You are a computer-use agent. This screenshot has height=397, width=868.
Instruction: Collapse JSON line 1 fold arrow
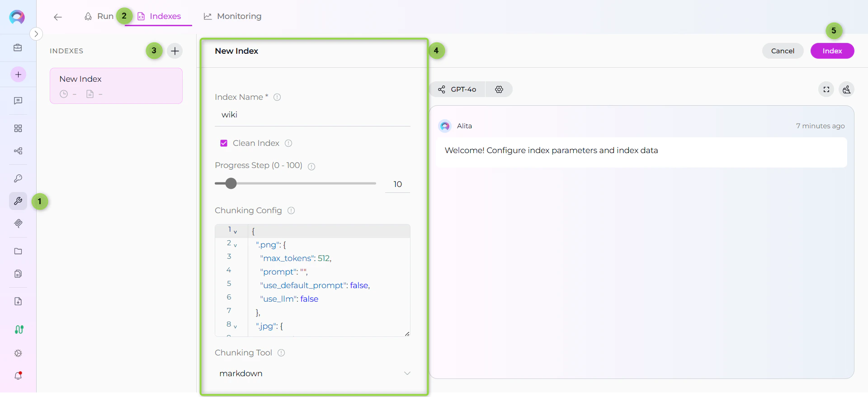coord(236,232)
